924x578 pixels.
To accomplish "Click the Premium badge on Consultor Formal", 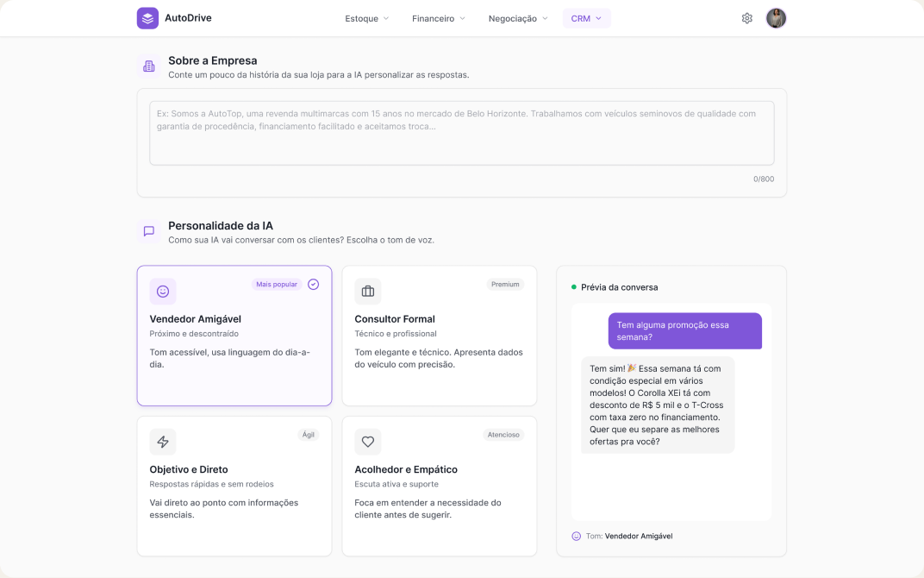I will pos(505,285).
